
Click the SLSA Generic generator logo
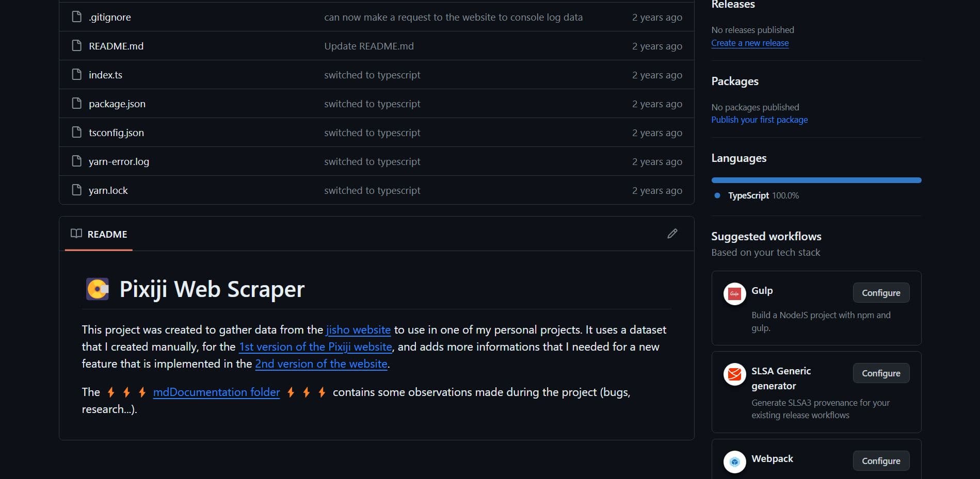click(734, 374)
